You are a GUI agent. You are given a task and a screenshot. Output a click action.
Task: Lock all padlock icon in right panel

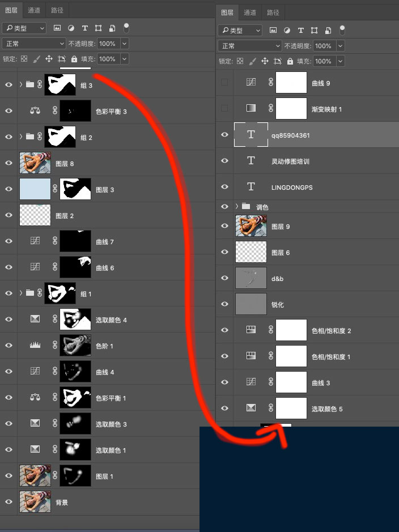(x=290, y=61)
